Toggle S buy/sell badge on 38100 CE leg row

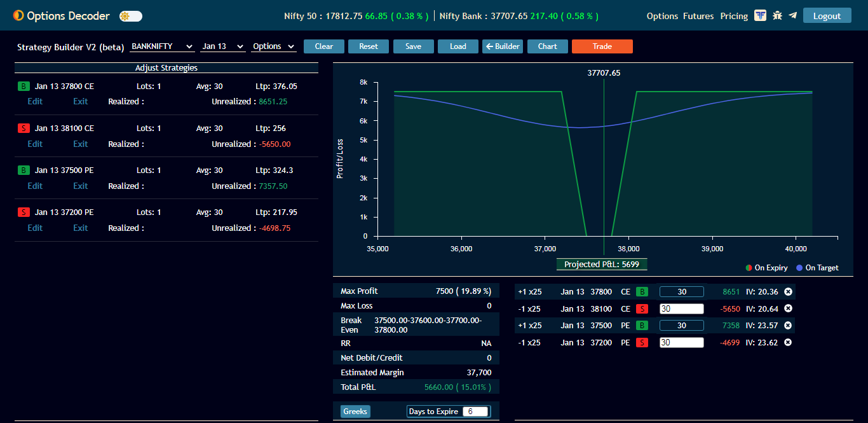point(642,309)
